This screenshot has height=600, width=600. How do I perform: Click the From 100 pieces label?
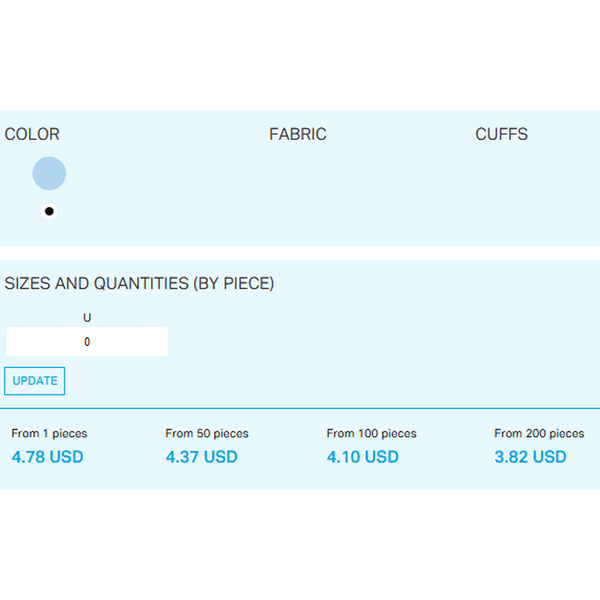pyautogui.click(x=371, y=434)
